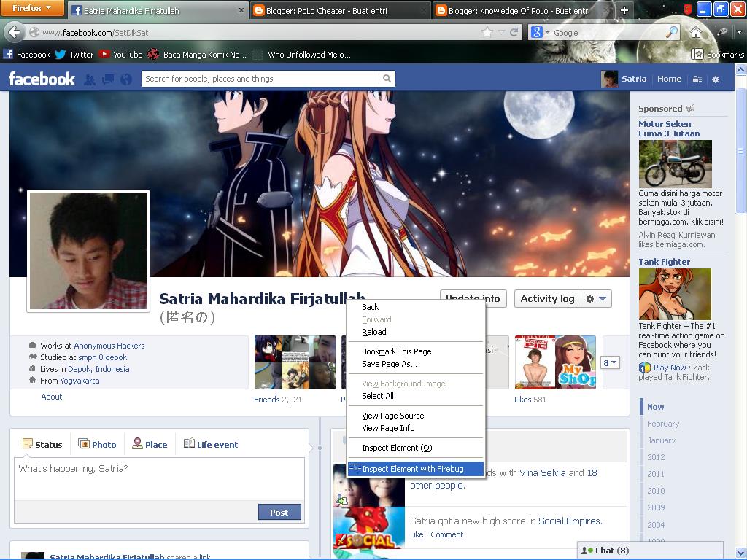Open smpn 8 depok link
Screen dimensions: 747x560
click(102, 357)
